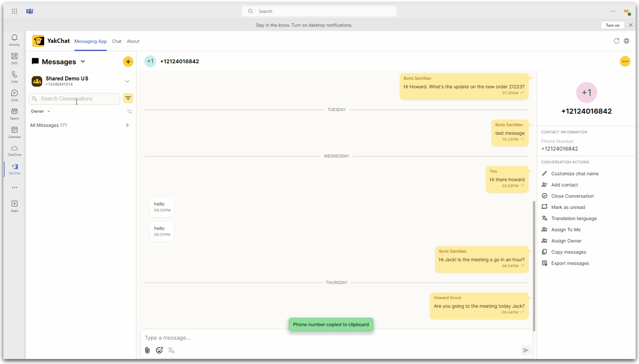
Task: Switch to the Messaging App tab
Action: (x=91, y=41)
